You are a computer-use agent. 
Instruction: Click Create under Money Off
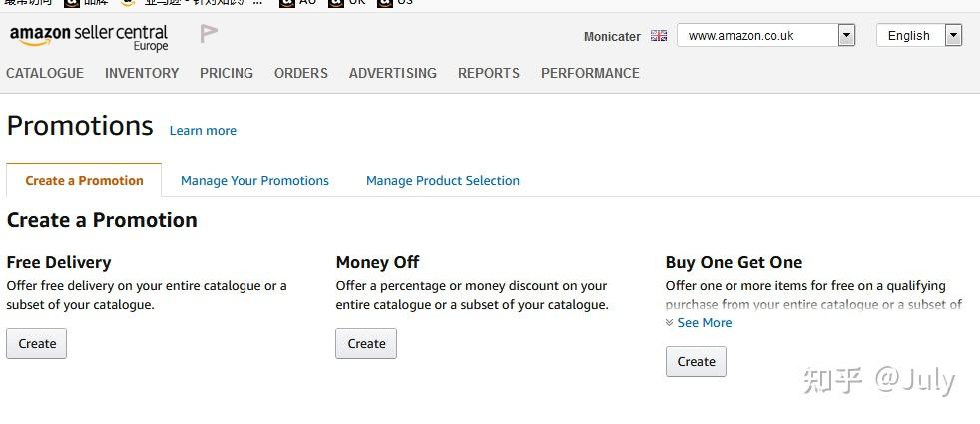pyautogui.click(x=366, y=344)
